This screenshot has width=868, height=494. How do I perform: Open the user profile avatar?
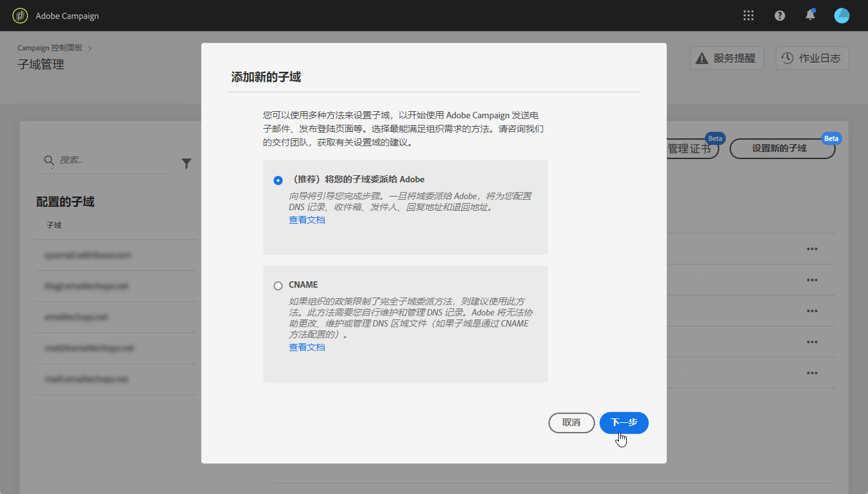841,16
